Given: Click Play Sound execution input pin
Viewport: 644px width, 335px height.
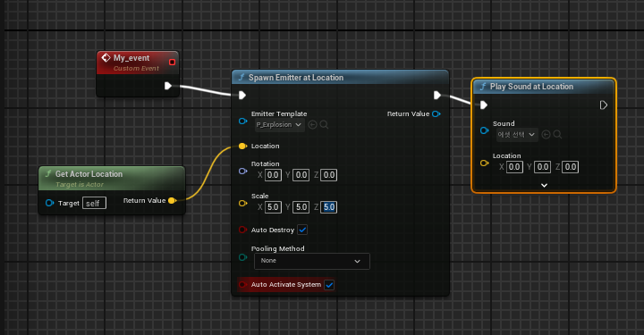Looking at the screenshot, I should (x=484, y=105).
